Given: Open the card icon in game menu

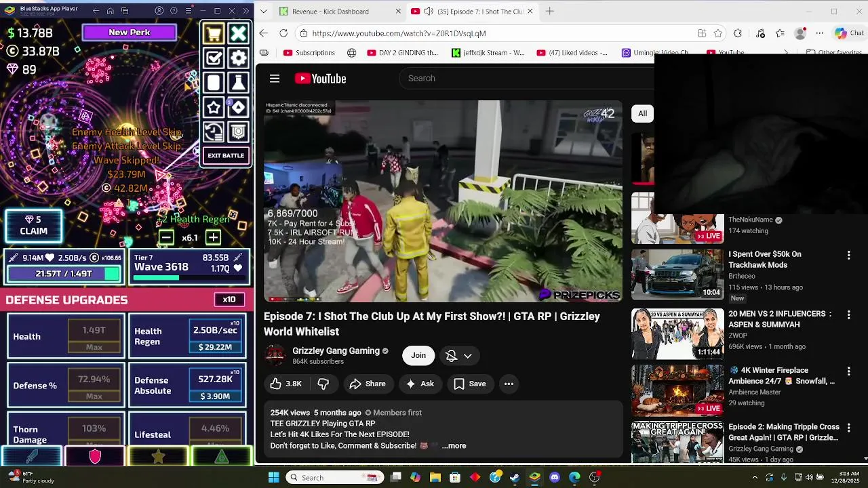Looking at the screenshot, I should point(214,83).
